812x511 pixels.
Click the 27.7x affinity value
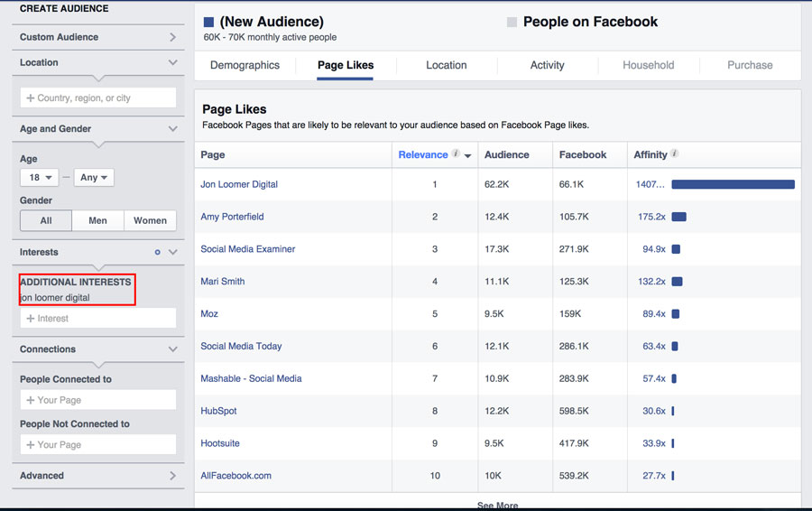tap(654, 476)
